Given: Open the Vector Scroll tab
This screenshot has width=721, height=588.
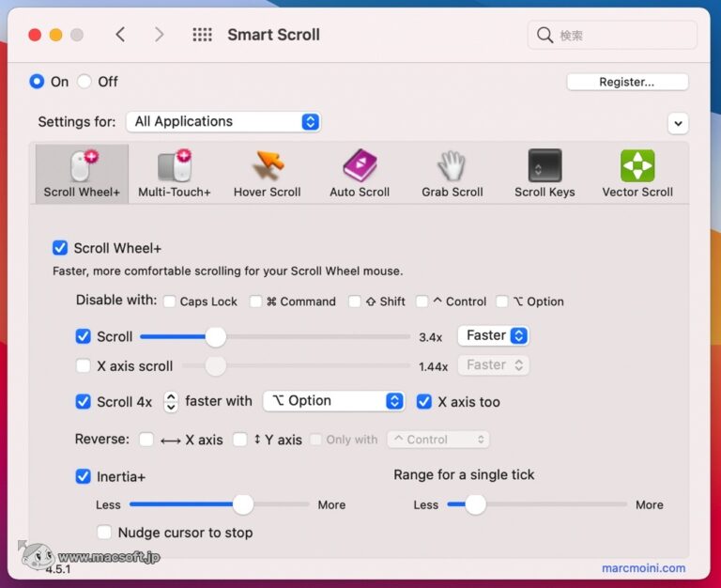Looking at the screenshot, I should click(637, 174).
